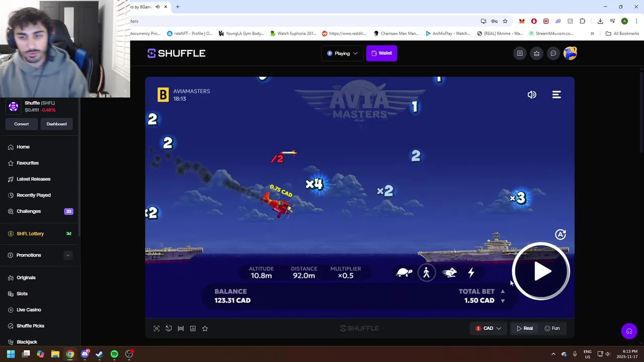Open Originals in sidebar

point(26,278)
